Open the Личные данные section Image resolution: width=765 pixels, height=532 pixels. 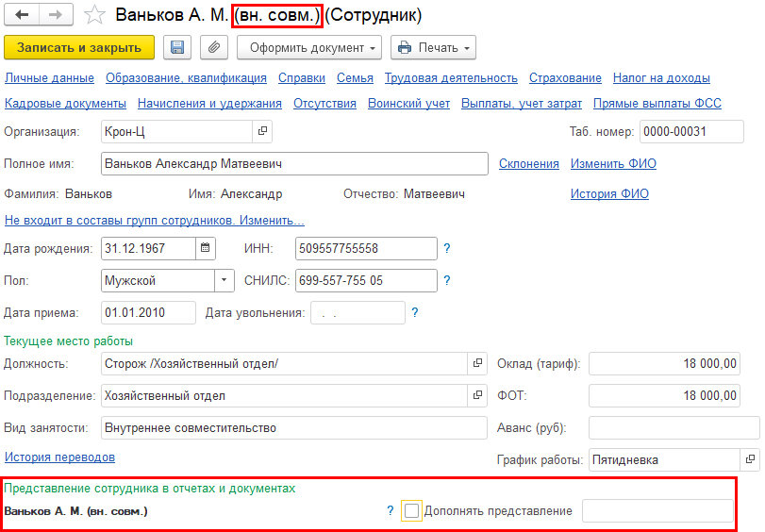tap(49, 78)
